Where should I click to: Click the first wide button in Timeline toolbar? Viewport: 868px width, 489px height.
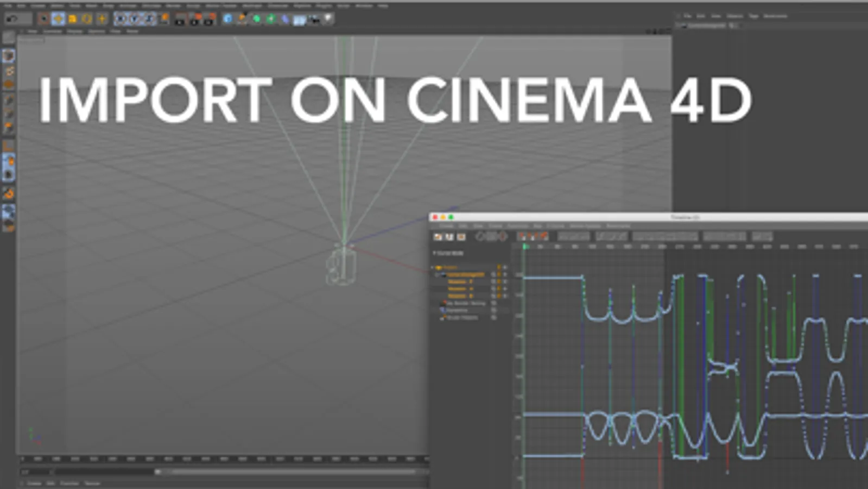[x=574, y=236]
